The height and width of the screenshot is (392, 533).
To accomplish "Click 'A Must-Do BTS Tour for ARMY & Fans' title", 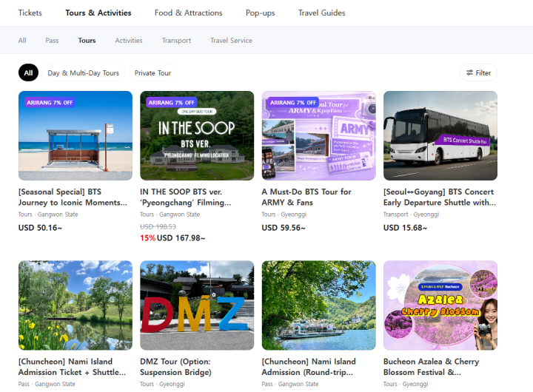I will tap(306, 197).
